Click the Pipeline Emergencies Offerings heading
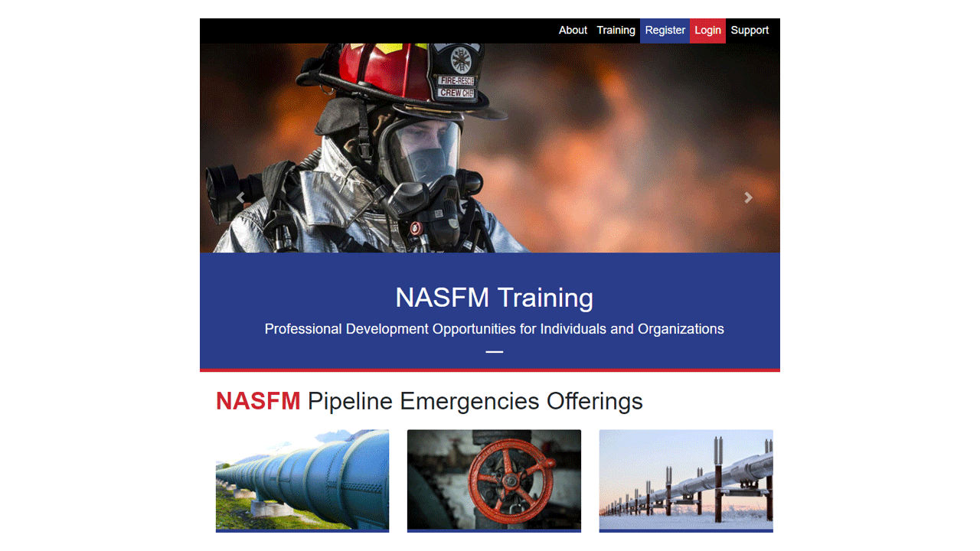The width and height of the screenshot is (980, 551). [x=475, y=401]
